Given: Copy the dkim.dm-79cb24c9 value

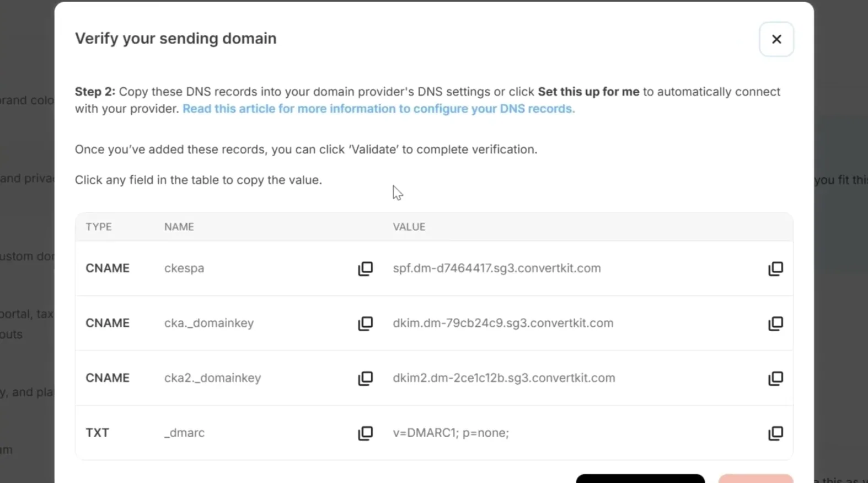Looking at the screenshot, I should [775, 323].
